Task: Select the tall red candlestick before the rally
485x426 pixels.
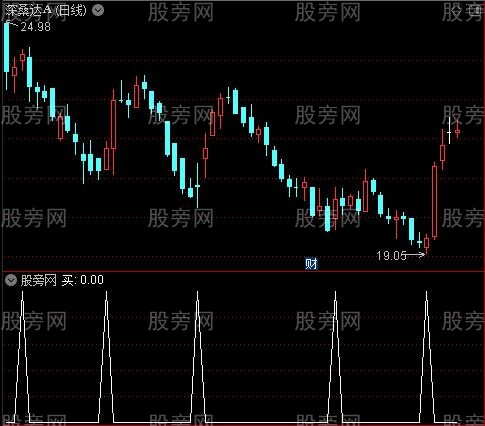Action: click(x=434, y=201)
